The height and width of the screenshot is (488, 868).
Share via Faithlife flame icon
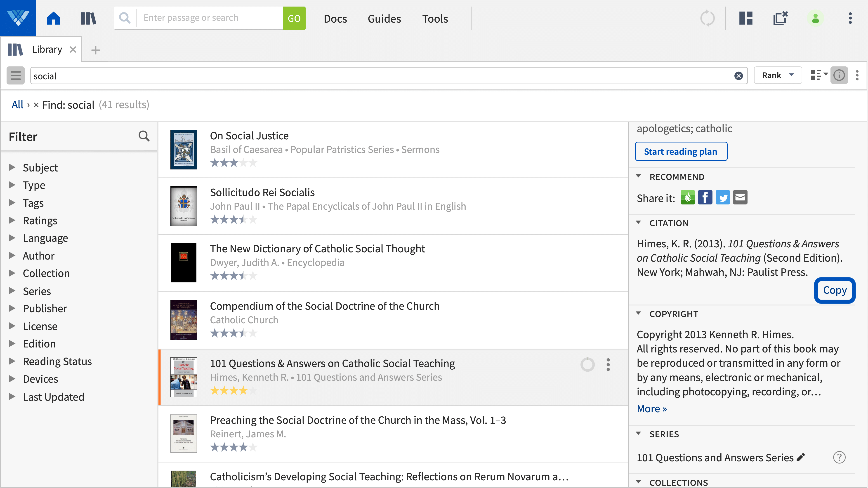pyautogui.click(x=687, y=197)
